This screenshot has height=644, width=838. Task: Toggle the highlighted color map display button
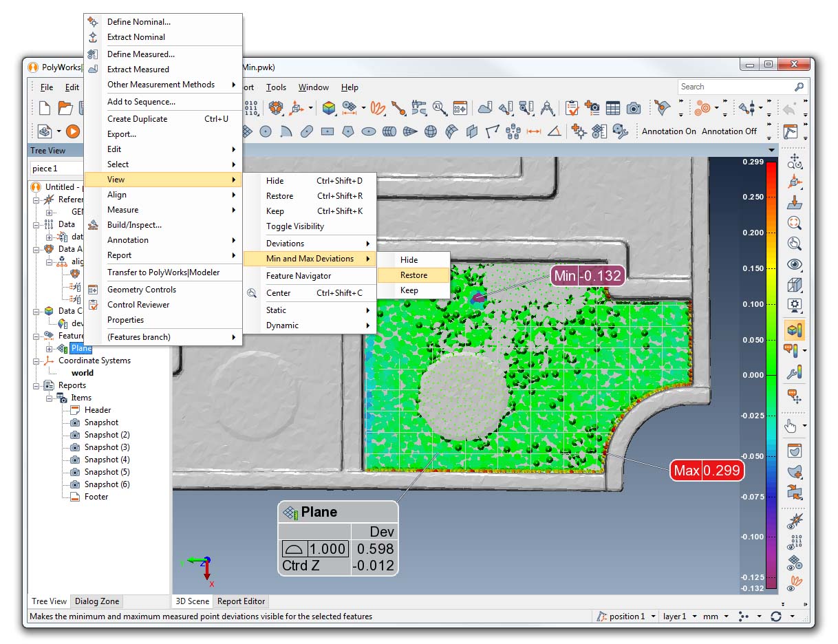[x=795, y=330]
